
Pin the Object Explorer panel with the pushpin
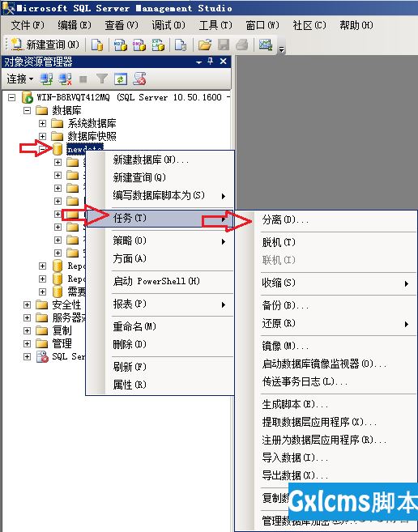click(x=211, y=62)
